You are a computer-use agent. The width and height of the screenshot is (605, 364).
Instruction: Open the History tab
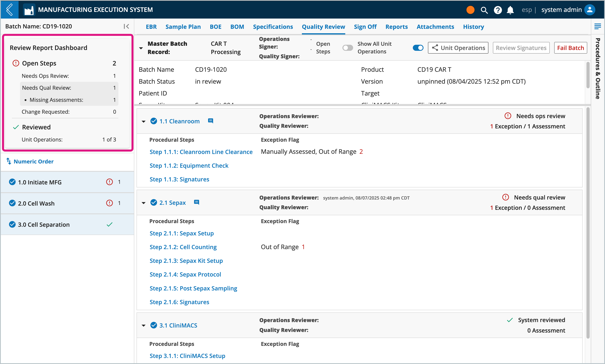pos(474,27)
